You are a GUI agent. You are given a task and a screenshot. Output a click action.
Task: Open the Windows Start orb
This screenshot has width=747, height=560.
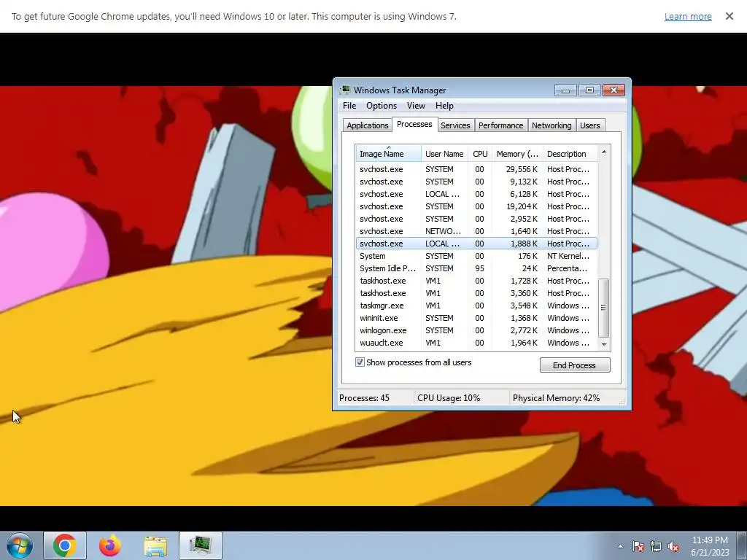(x=20, y=545)
